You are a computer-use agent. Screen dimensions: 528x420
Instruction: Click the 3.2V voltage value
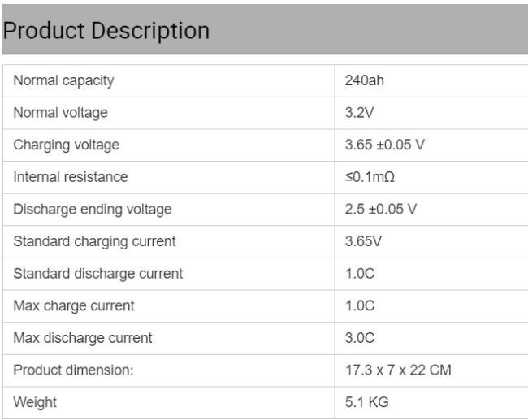pyautogui.click(x=359, y=112)
